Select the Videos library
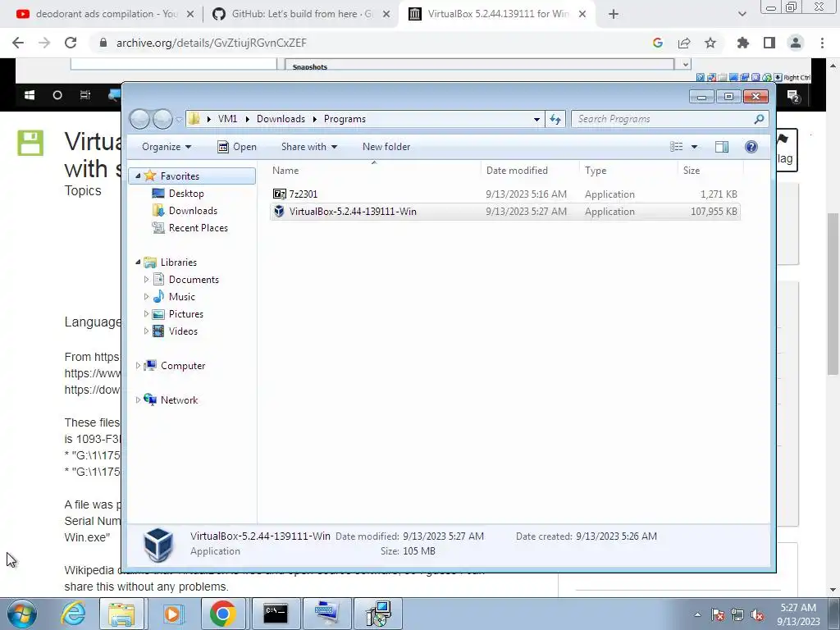The image size is (840, 630). tap(183, 331)
